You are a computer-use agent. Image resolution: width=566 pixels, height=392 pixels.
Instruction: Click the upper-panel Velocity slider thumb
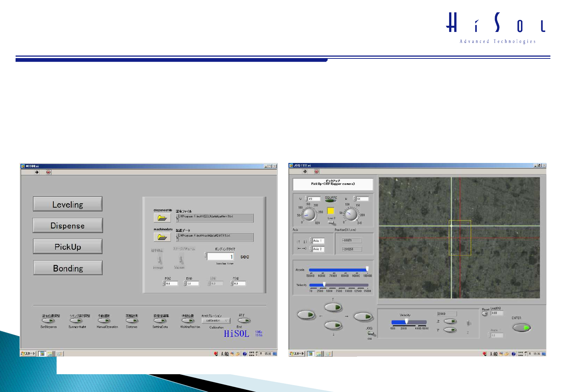point(324,285)
